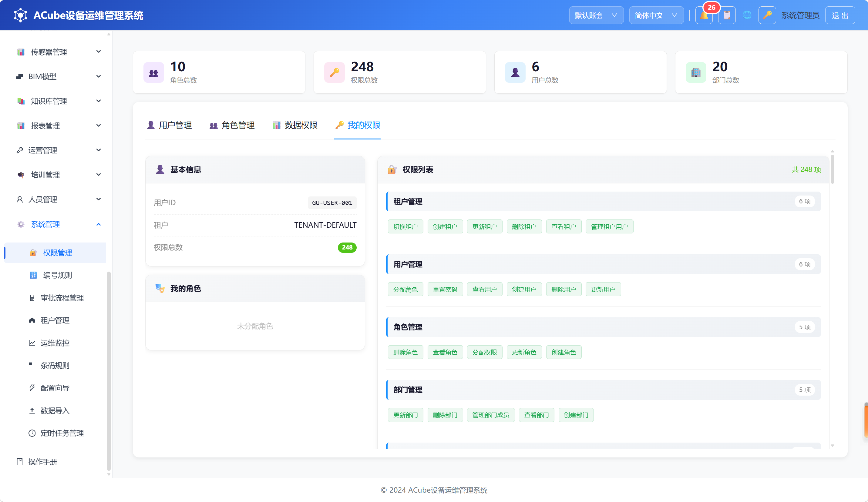
Task: Open 租户管理 in the sidebar submenu
Action: [55, 320]
